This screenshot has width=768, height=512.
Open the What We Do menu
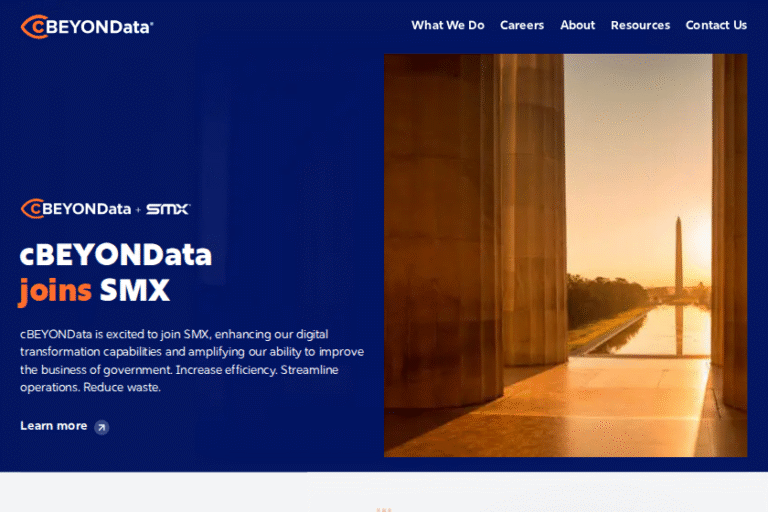pos(447,25)
